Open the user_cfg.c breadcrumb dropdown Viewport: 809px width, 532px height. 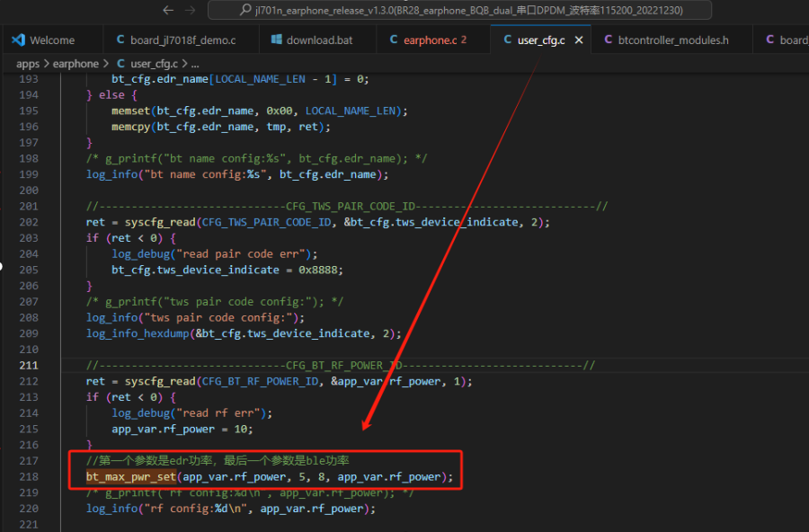point(154,64)
